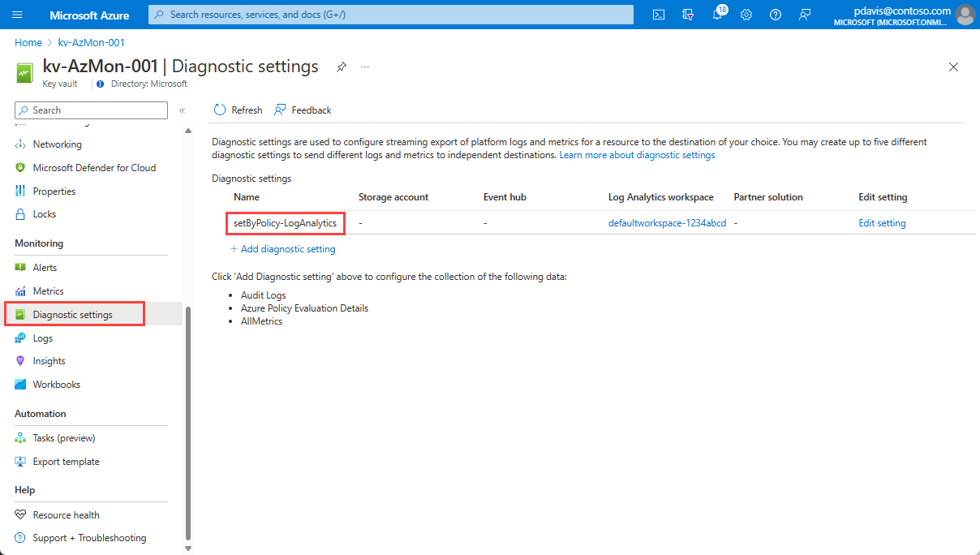Click the Locks padlock icon
Image resolution: width=980 pixels, height=555 pixels.
[20, 214]
